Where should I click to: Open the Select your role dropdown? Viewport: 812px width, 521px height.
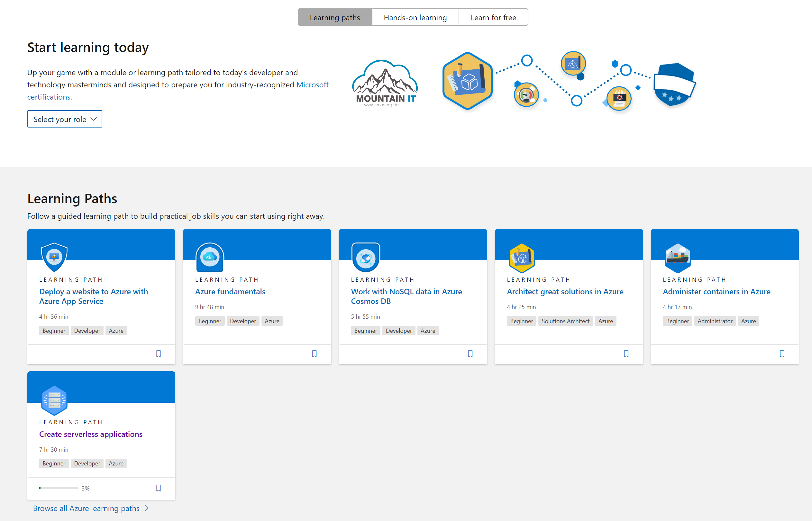[65, 119]
